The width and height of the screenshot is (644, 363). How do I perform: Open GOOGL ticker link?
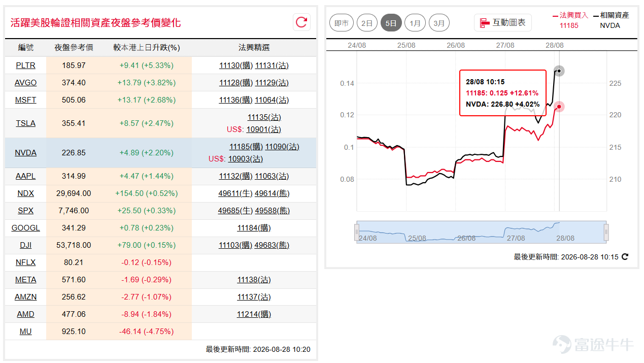click(x=25, y=228)
